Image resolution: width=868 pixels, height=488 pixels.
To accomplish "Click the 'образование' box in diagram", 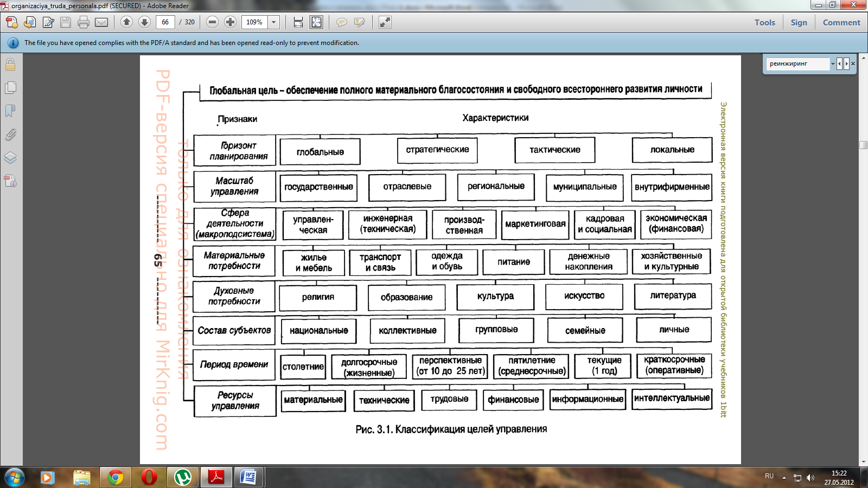I will tap(406, 297).
